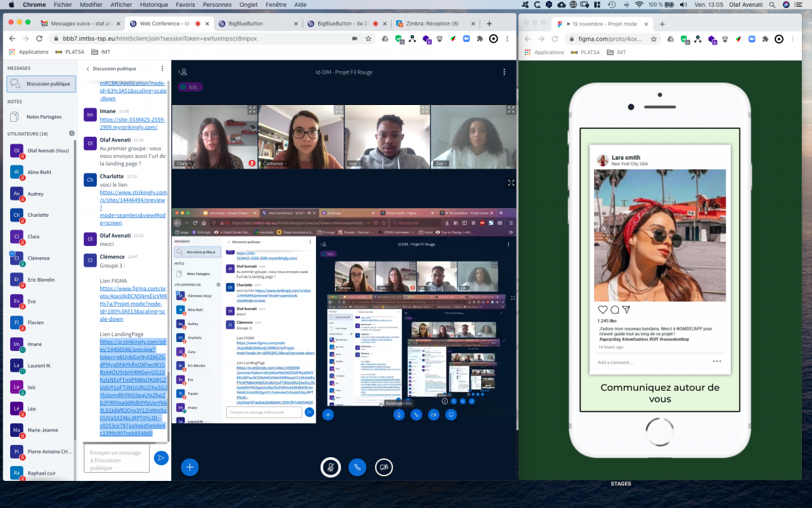Click the heart like icon on post
The image size is (812, 508).
pos(602,310)
